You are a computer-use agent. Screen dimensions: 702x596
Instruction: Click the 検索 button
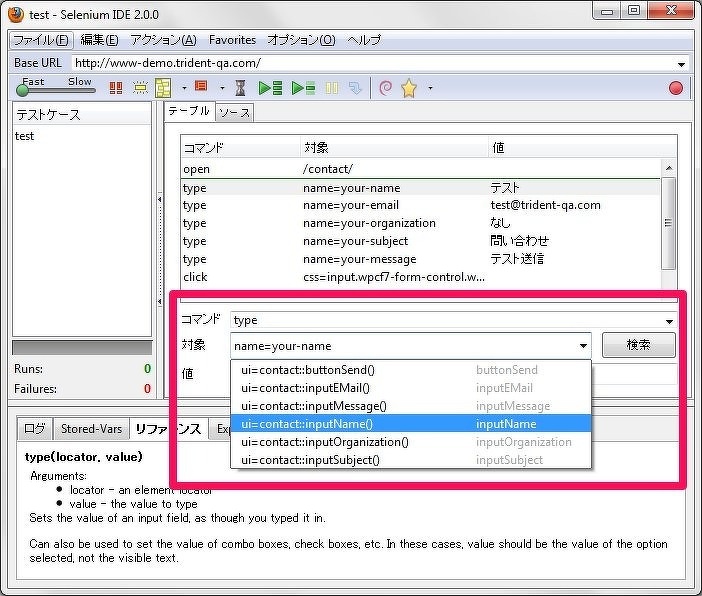point(638,345)
